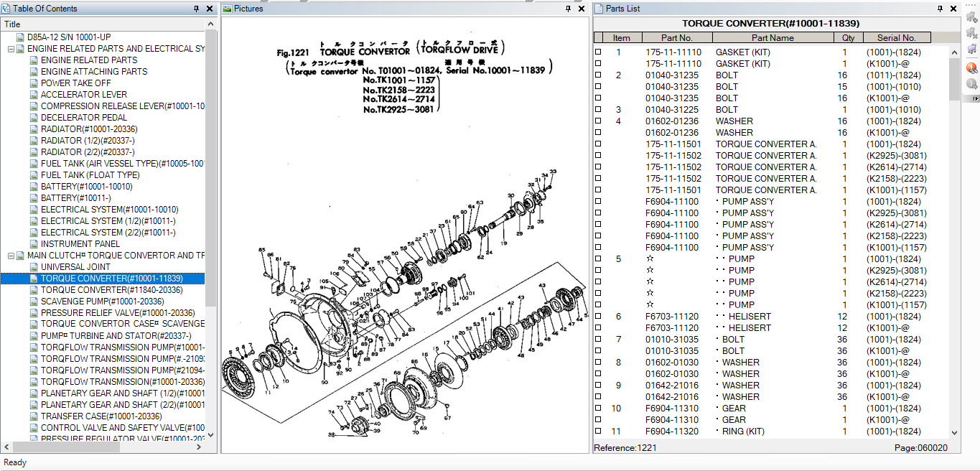The height and width of the screenshot is (471, 980).
Task: Click the black expand arrow below the toolbar icons
Action: pyautogui.click(x=974, y=97)
